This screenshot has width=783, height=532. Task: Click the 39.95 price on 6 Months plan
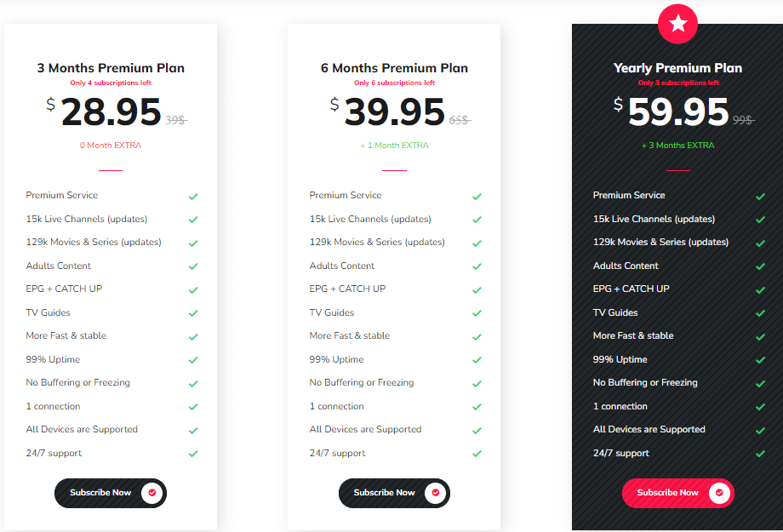click(x=394, y=112)
